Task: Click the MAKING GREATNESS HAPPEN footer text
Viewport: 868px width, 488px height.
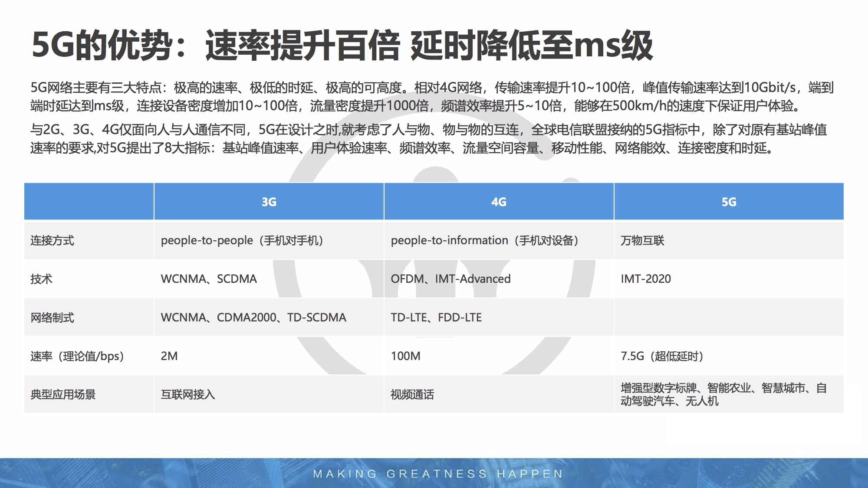Action: 437,474
